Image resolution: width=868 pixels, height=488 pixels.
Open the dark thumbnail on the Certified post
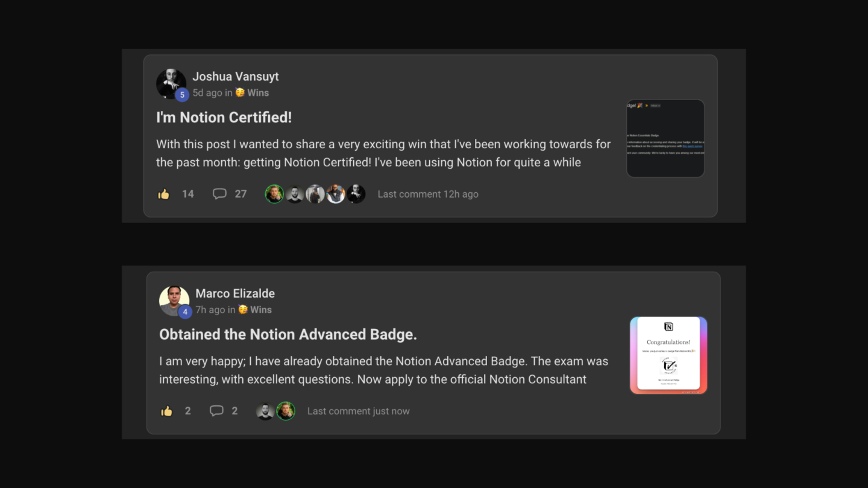tap(665, 139)
